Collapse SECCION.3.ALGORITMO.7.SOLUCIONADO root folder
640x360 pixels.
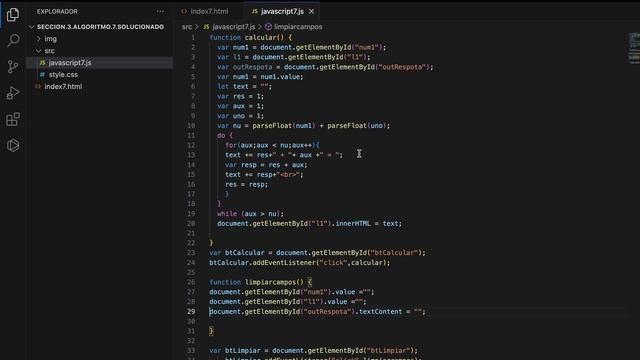[x=100, y=27]
